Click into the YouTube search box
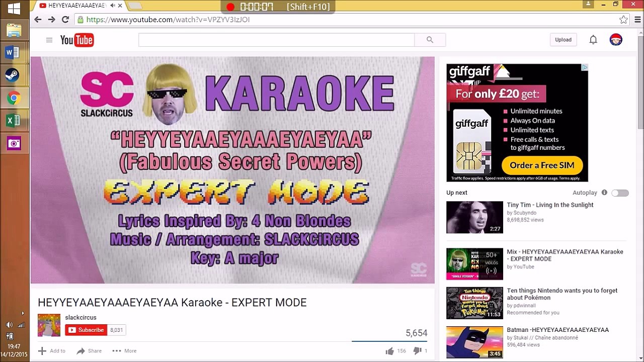The image size is (644, 362). tap(276, 40)
